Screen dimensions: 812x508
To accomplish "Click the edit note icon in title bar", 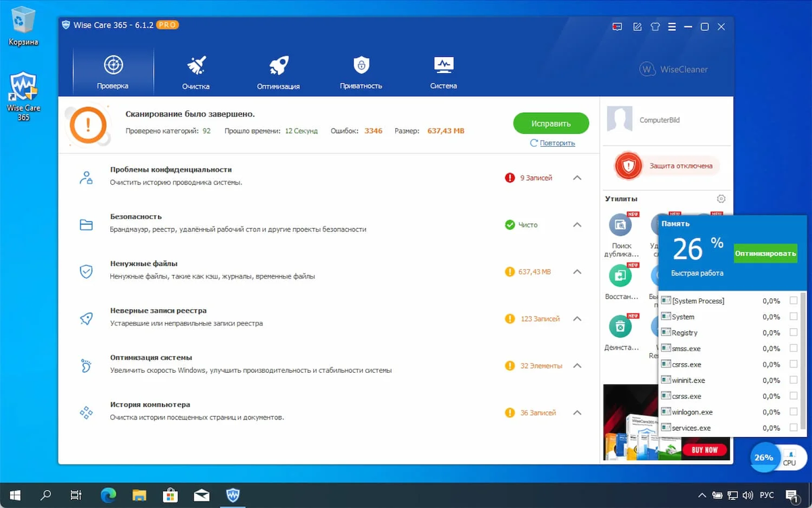I will (637, 26).
